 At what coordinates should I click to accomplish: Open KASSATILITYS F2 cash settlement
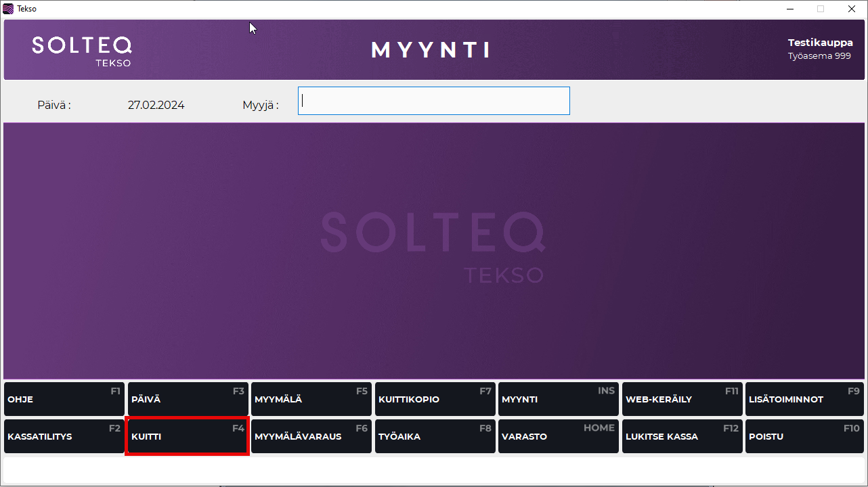(x=64, y=436)
